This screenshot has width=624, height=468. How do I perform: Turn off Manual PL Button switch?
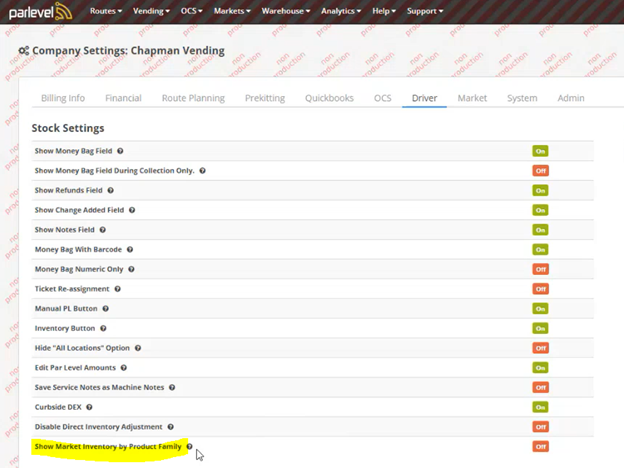pyautogui.click(x=540, y=309)
